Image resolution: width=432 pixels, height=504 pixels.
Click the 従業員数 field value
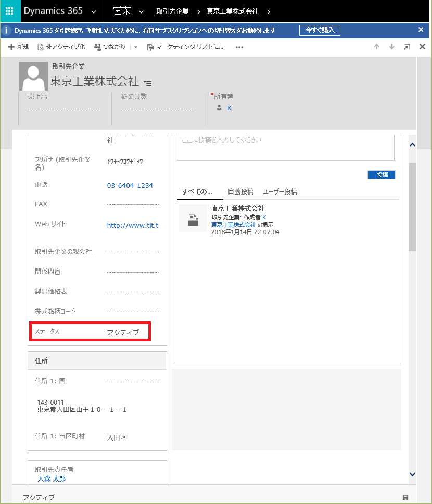pyautogui.click(x=157, y=108)
